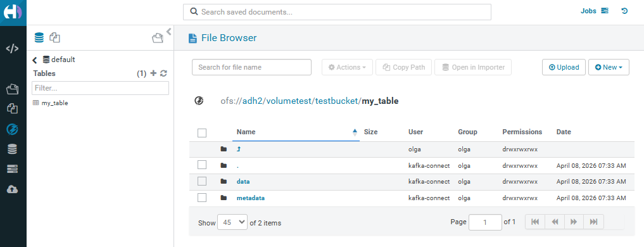Open the folder icon of metadata row
The image size is (644, 247).
pos(224,198)
